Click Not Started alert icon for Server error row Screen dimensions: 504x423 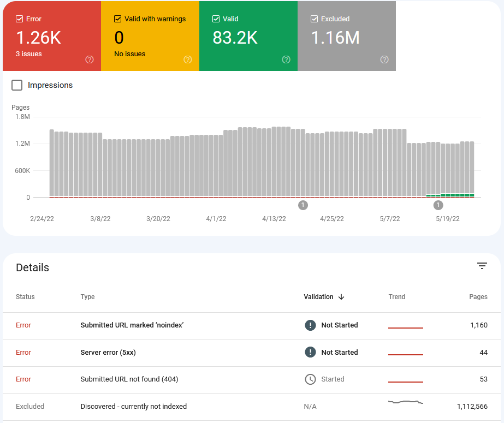(x=310, y=353)
